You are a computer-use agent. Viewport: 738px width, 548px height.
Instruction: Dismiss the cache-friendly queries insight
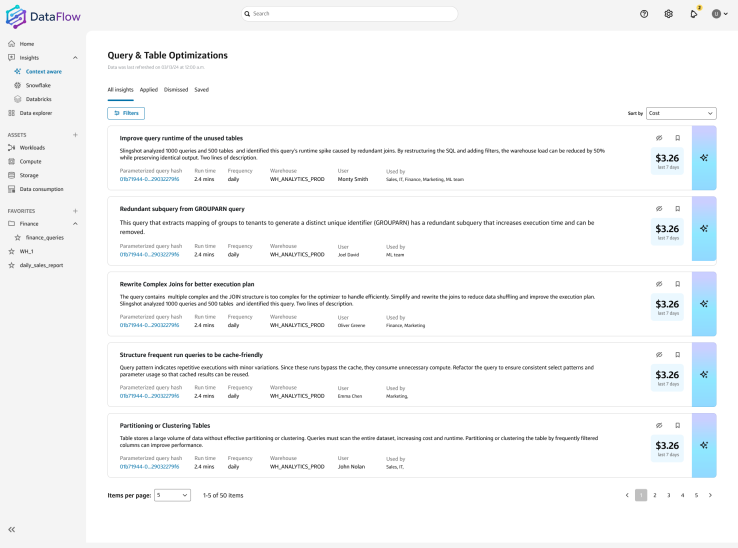(659, 355)
